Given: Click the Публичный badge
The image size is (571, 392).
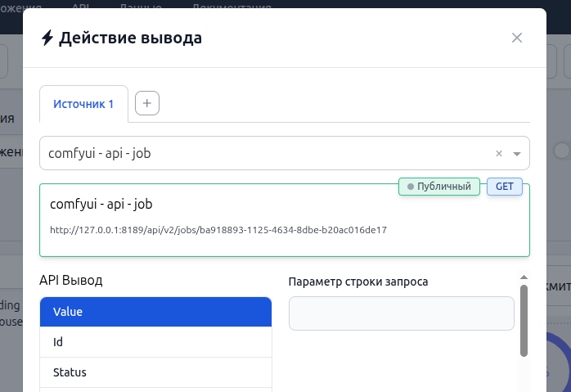Looking at the screenshot, I should (439, 187).
